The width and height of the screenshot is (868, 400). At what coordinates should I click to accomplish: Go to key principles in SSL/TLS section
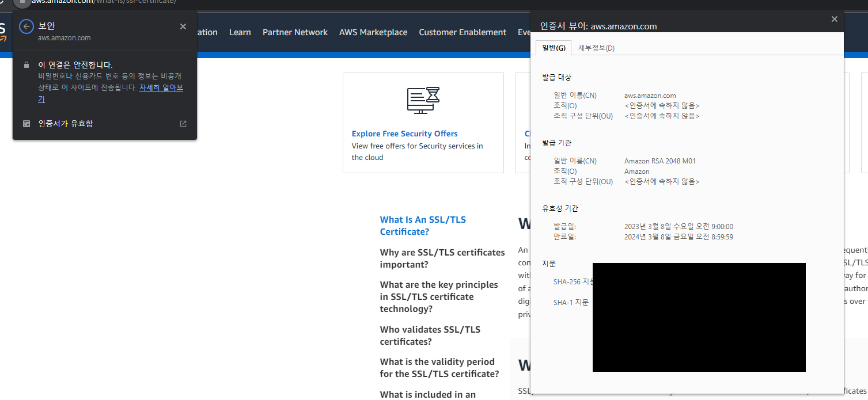[439, 297]
